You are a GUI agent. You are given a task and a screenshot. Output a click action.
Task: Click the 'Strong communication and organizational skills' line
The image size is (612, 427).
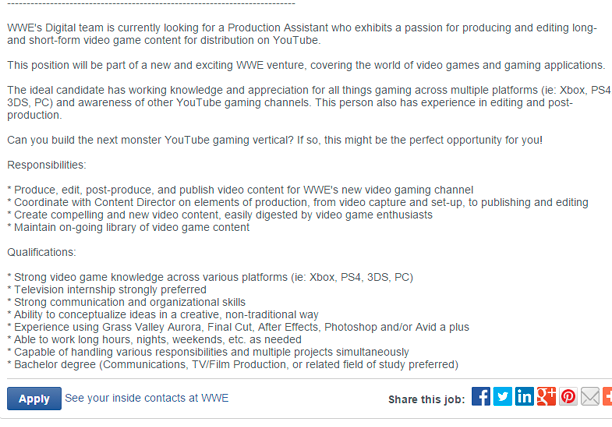126,302
